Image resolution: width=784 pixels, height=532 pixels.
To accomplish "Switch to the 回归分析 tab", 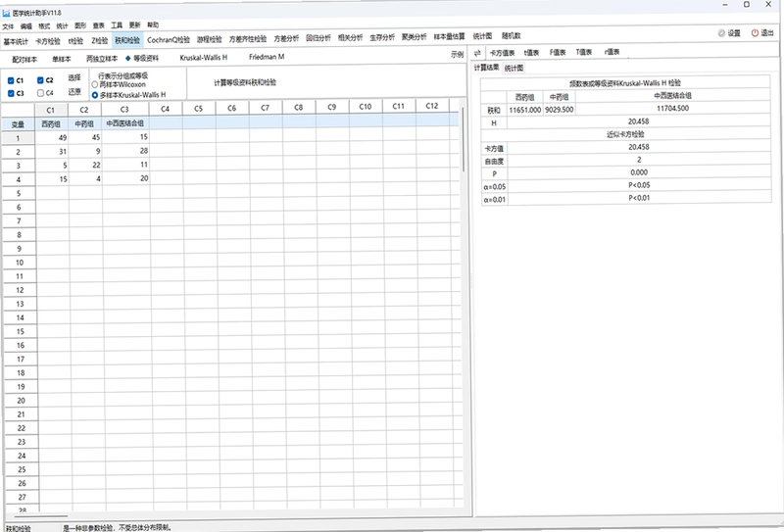I will pos(318,37).
